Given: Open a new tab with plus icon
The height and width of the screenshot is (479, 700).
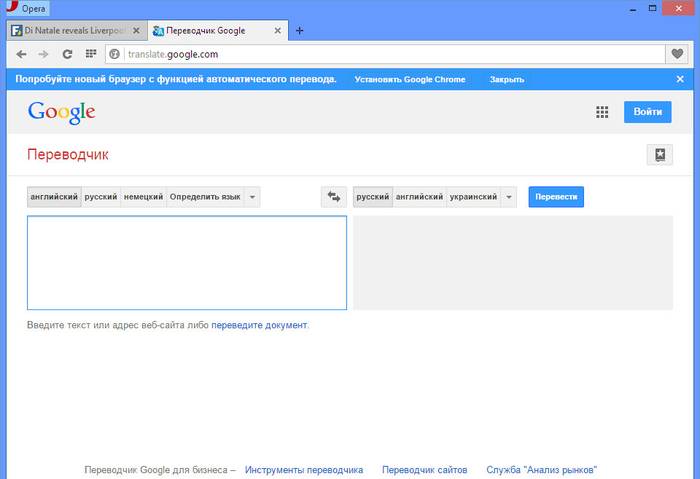Looking at the screenshot, I should (299, 30).
